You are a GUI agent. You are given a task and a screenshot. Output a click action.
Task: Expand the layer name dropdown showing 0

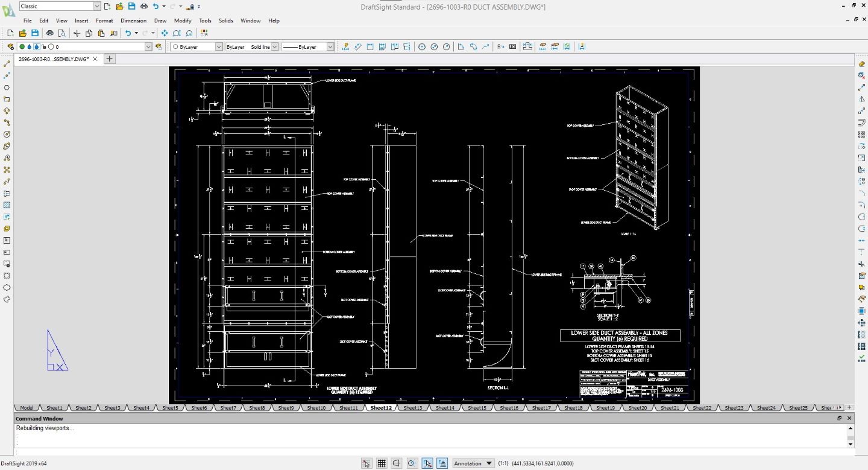tap(148, 46)
